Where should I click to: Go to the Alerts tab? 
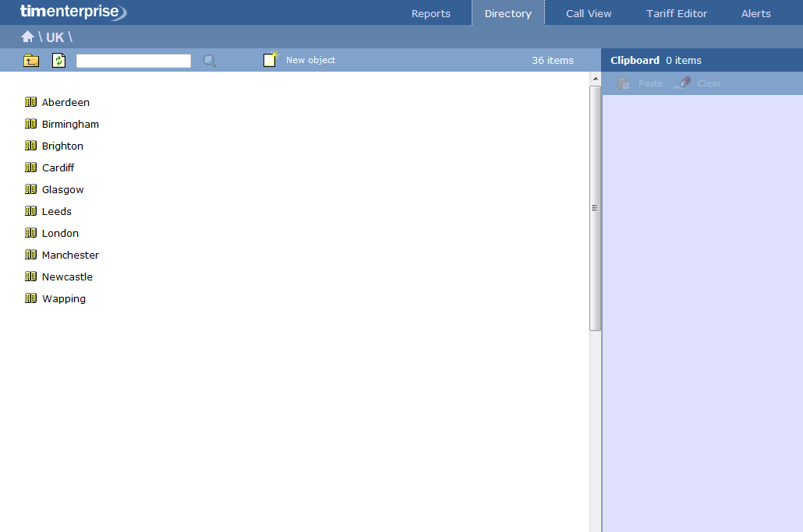pos(755,13)
